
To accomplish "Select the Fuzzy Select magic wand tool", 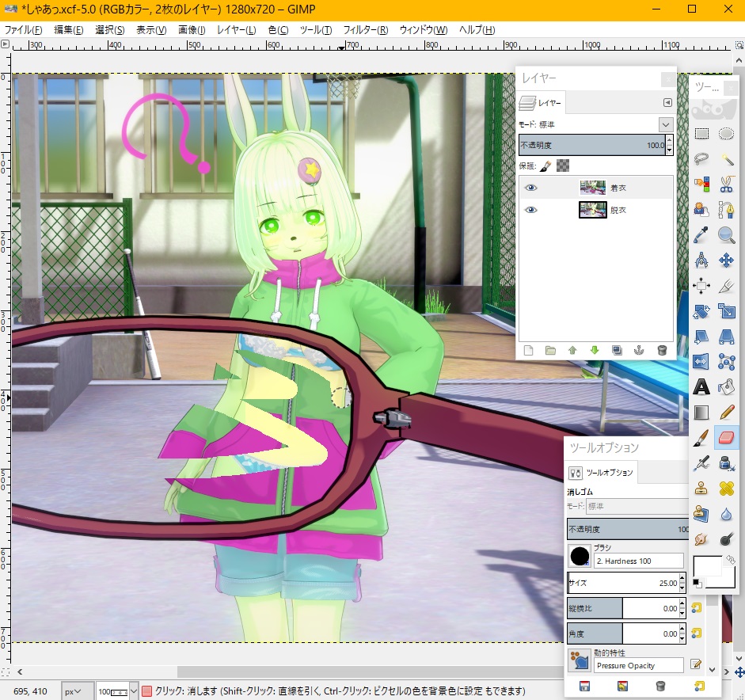I will point(726,159).
